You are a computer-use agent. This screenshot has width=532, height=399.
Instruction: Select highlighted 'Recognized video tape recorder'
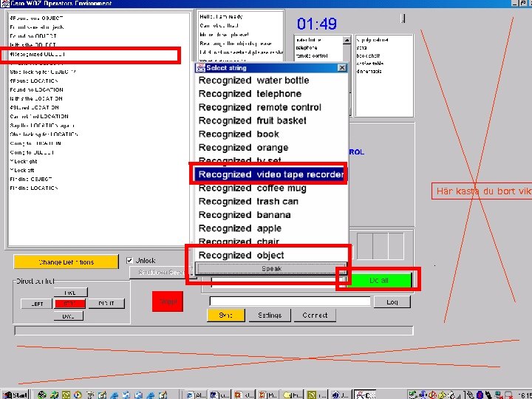click(x=271, y=174)
